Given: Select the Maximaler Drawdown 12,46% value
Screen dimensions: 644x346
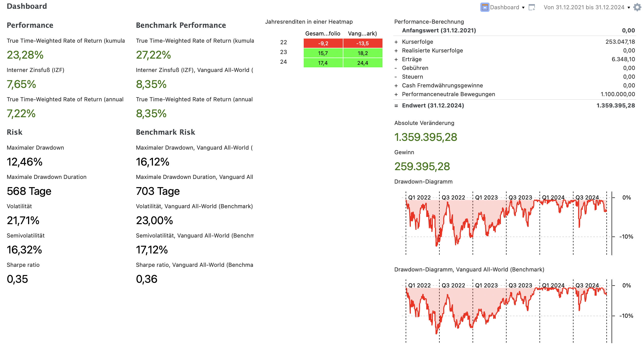Looking at the screenshot, I should [x=24, y=162].
